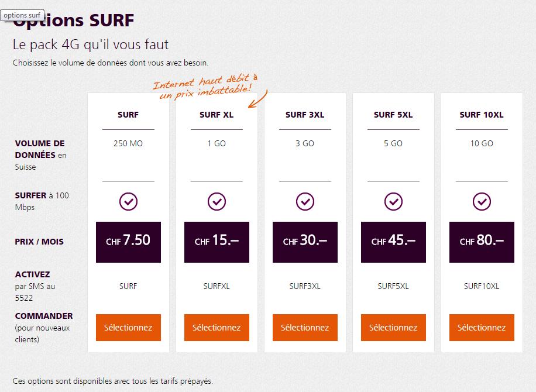Click the checkmark icon under SURF XL
Viewport: 536px width, 392px height.
point(217,201)
